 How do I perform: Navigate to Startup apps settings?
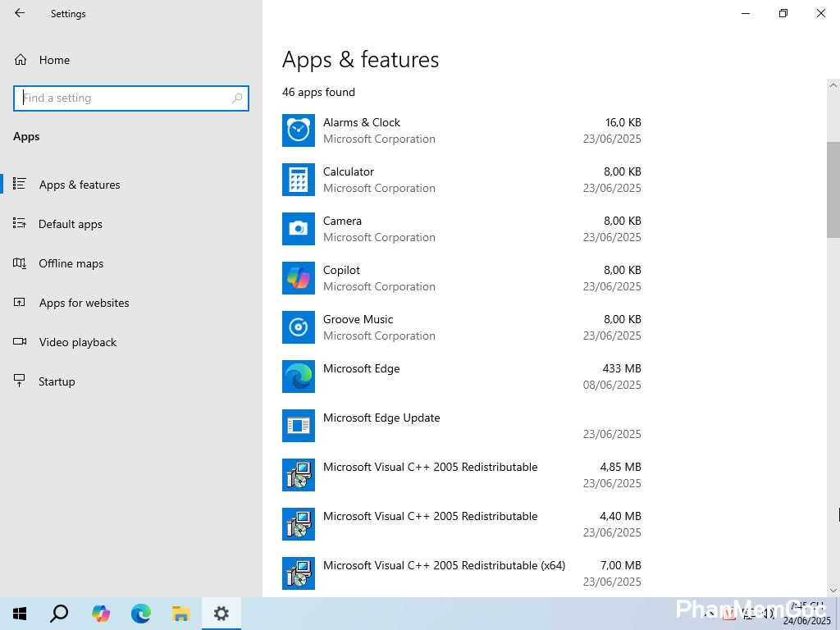click(57, 381)
